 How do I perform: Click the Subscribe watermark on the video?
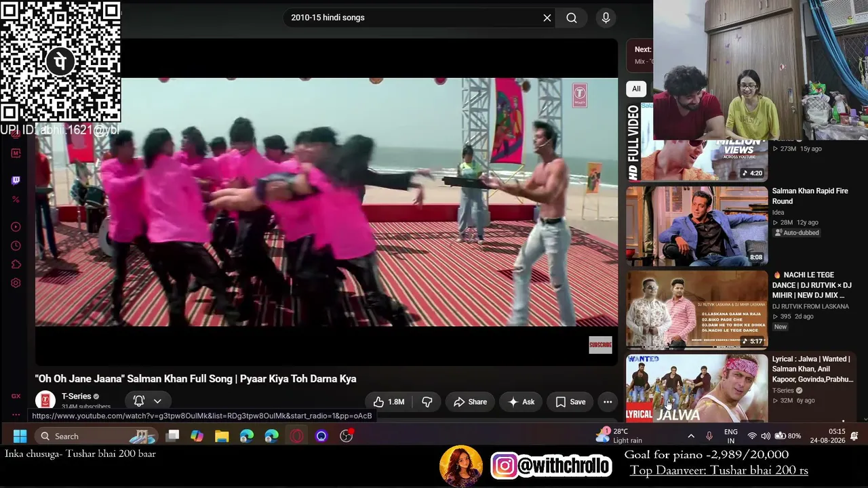click(600, 345)
